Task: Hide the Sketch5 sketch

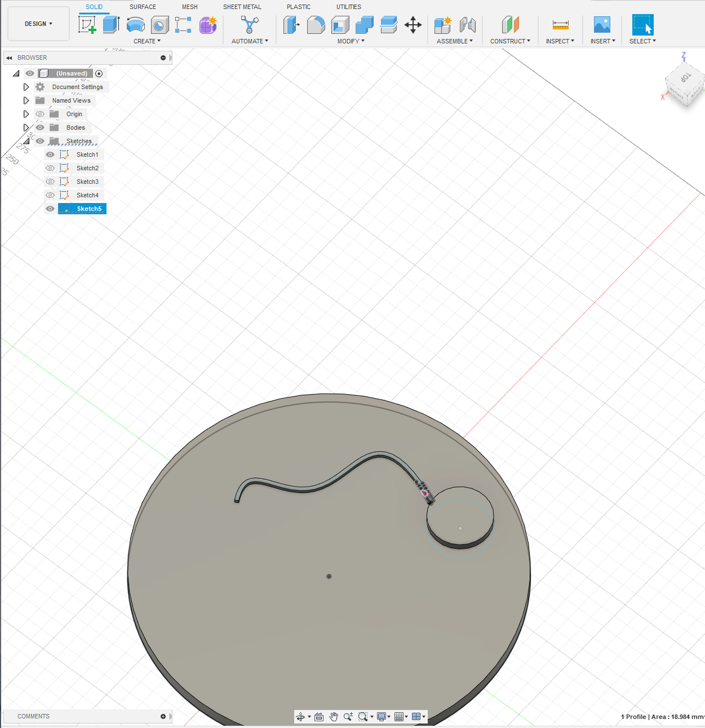Action: (50, 209)
